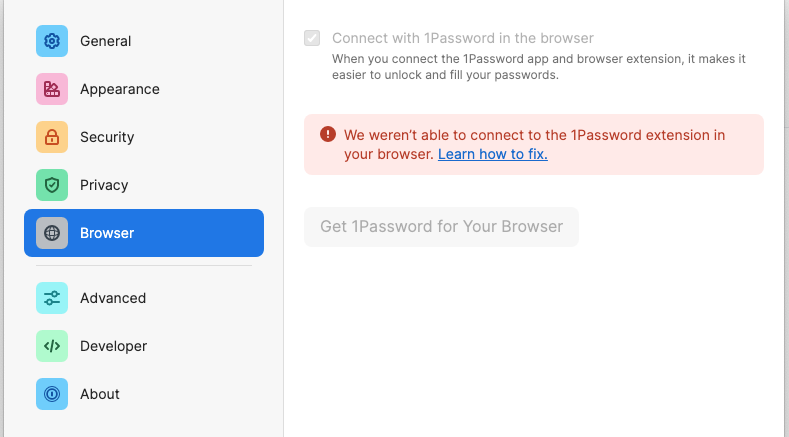Click the green Privacy shield icon
This screenshot has height=437, width=789.
[x=52, y=185]
